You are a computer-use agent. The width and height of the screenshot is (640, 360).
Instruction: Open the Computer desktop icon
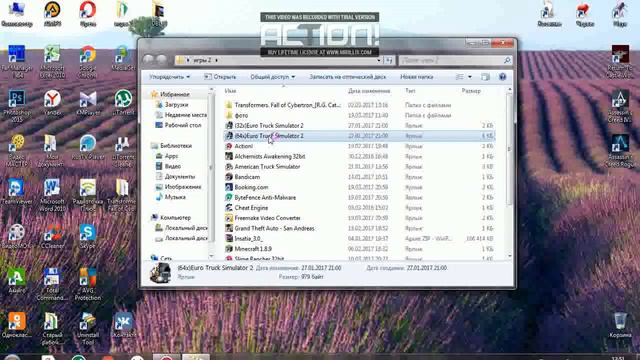point(17,14)
